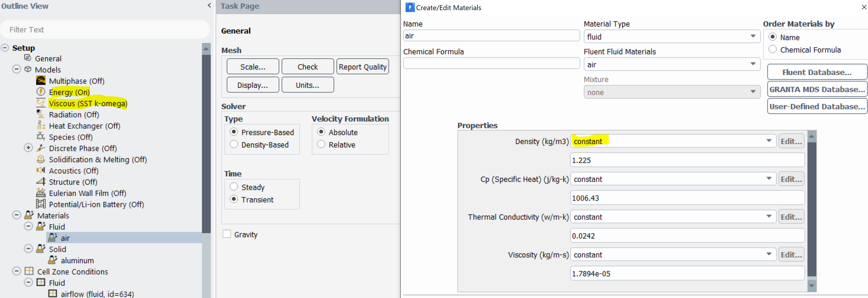Select Transient time option
The image size is (868, 298).
(233, 199)
